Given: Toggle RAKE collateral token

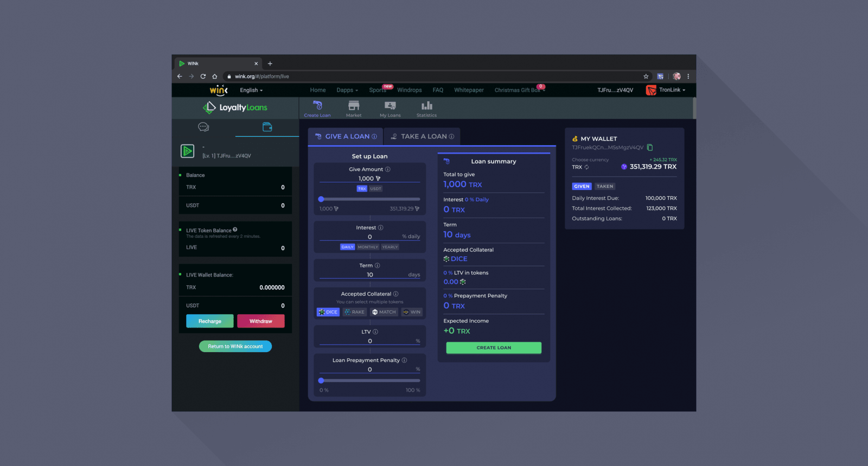Looking at the screenshot, I should pos(355,312).
